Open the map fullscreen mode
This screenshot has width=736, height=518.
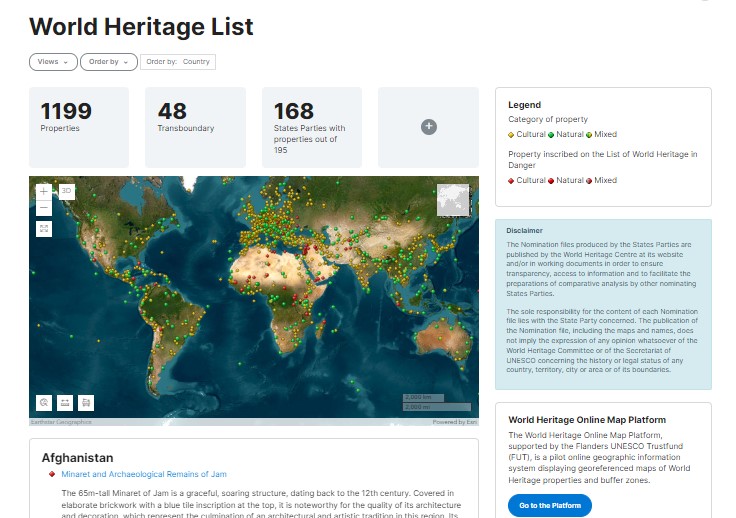point(43,229)
